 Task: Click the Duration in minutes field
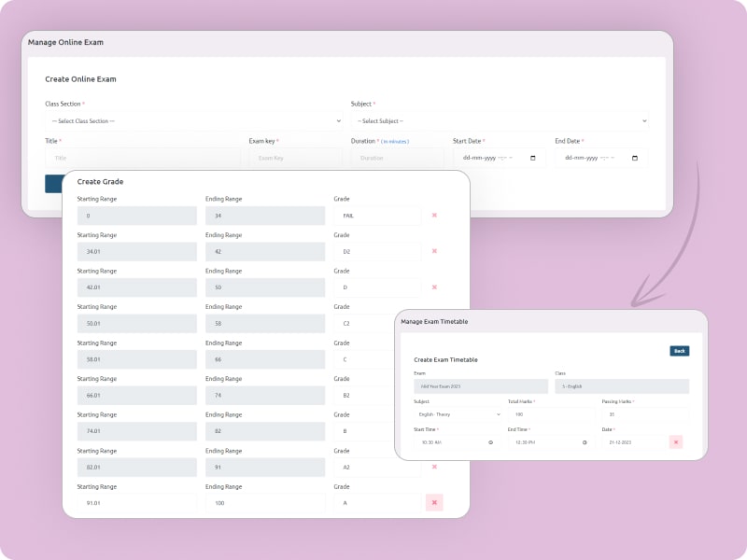coord(396,159)
